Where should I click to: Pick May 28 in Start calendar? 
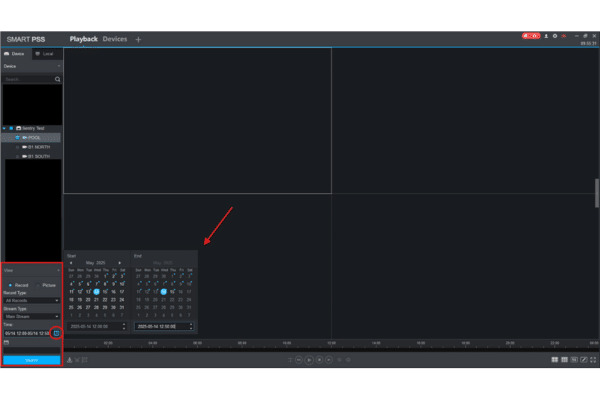(x=96, y=307)
